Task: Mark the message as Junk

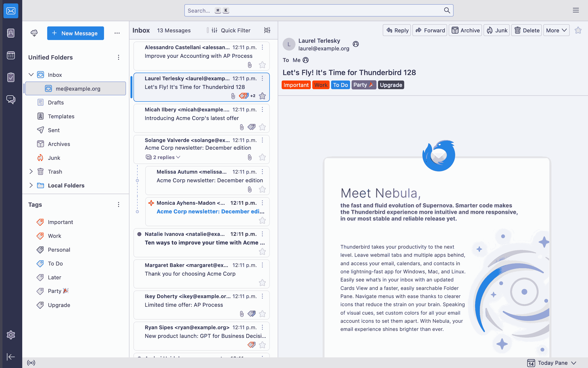Action: coord(497,30)
